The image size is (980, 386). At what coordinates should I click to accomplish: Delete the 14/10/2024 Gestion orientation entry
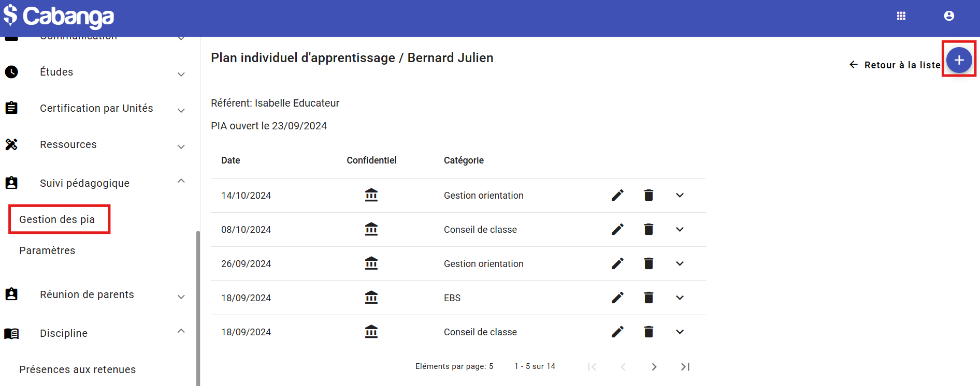coord(648,195)
